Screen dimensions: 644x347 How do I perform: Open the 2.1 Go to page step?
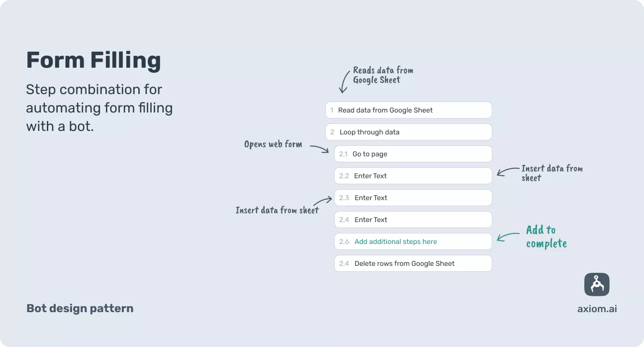pos(413,154)
